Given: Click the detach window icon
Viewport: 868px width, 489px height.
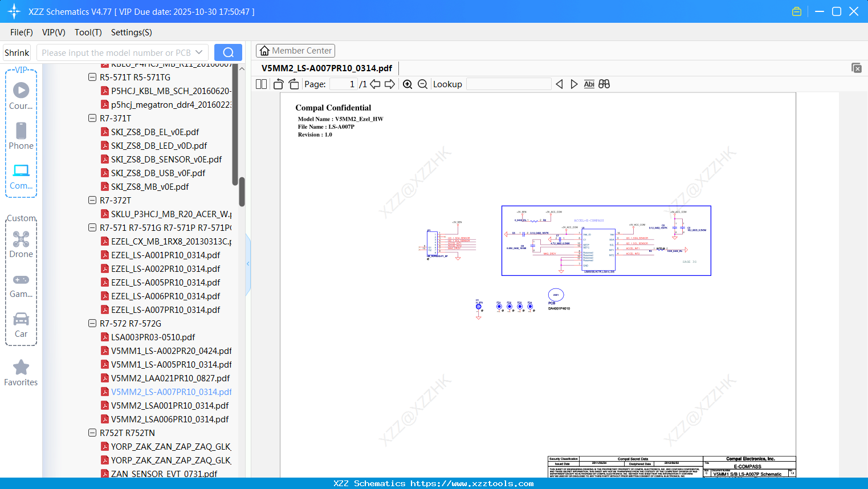Looking at the screenshot, I should point(857,68).
